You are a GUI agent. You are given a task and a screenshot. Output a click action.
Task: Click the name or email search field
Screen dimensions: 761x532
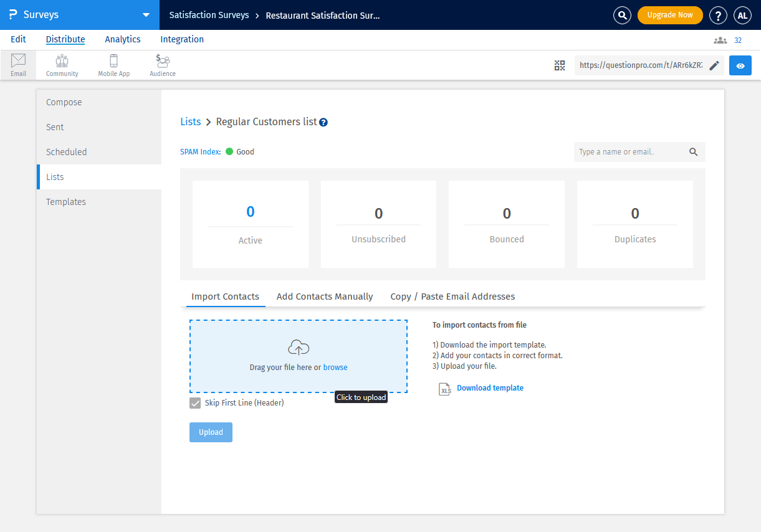(629, 152)
